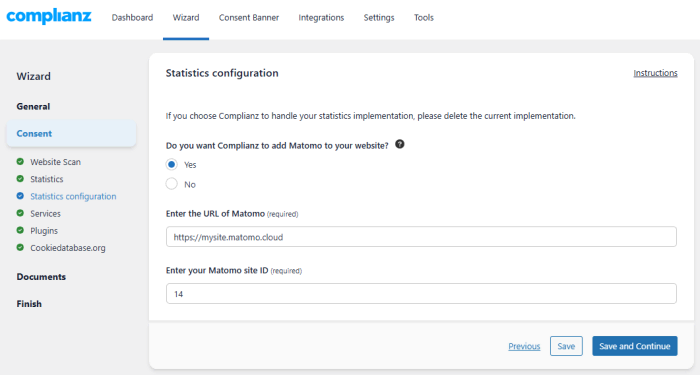The height and width of the screenshot is (375, 700).
Task: Open the Documents wizard section
Action: pyautogui.click(x=41, y=277)
